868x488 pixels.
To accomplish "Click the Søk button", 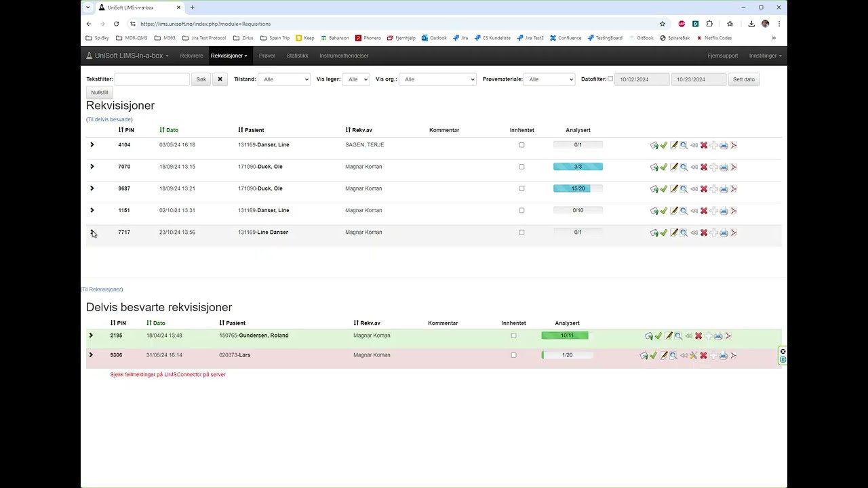I will click(201, 79).
